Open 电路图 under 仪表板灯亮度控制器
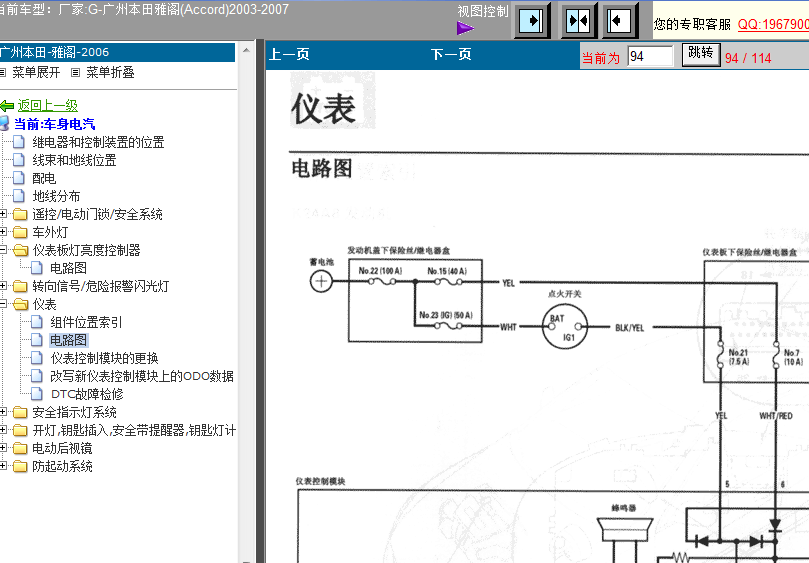Screen dimensions: 809x563 (x=68, y=268)
